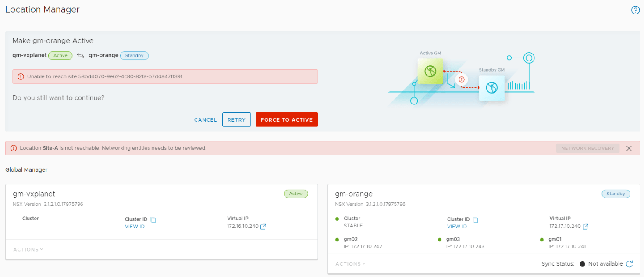644x277 pixels.
Task: Click the Standby badge next to gm-orange in the dialog
Action: click(x=134, y=56)
